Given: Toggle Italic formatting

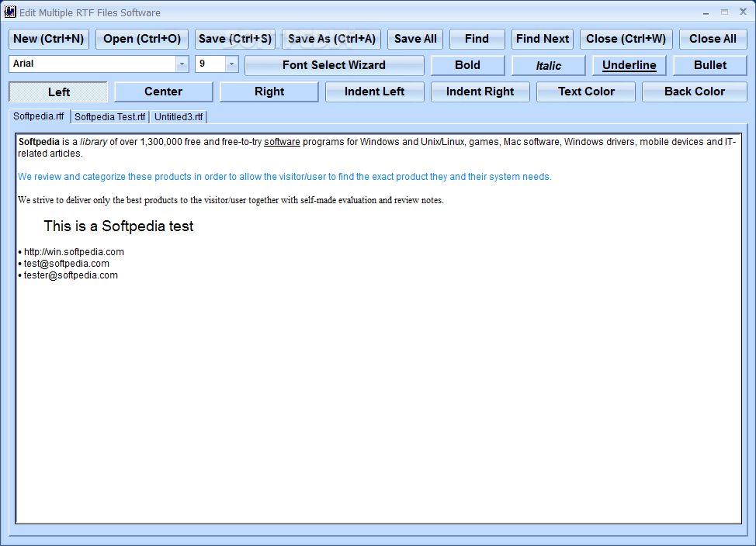Looking at the screenshot, I should click(548, 65).
